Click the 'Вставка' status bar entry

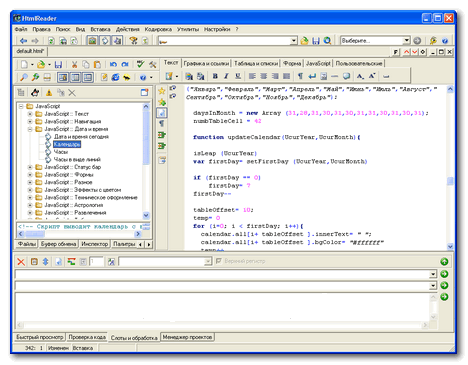click(x=83, y=348)
